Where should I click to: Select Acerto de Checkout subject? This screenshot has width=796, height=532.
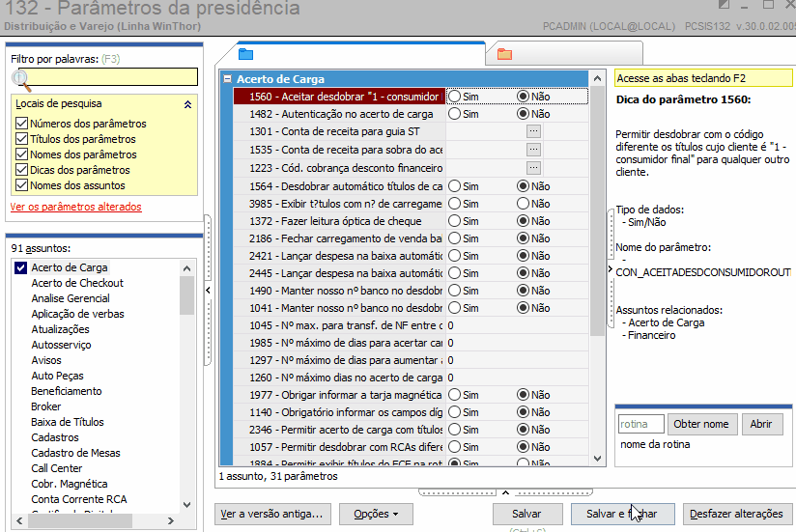[x=77, y=283]
